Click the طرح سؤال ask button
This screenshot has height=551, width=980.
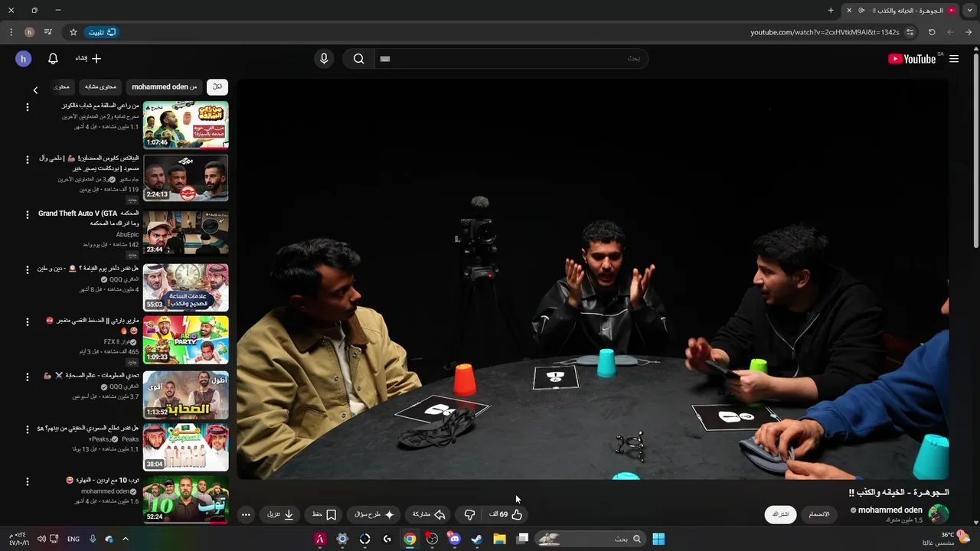[x=374, y=515]
